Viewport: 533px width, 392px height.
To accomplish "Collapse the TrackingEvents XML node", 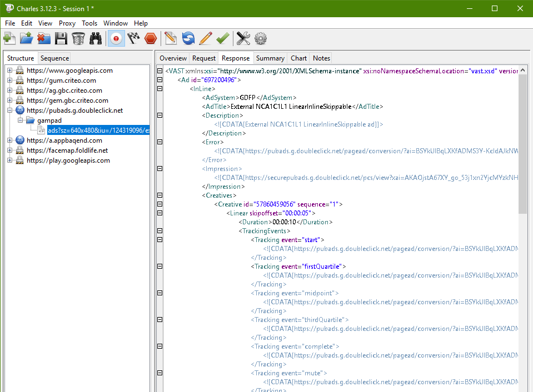I will click(160, 231).
